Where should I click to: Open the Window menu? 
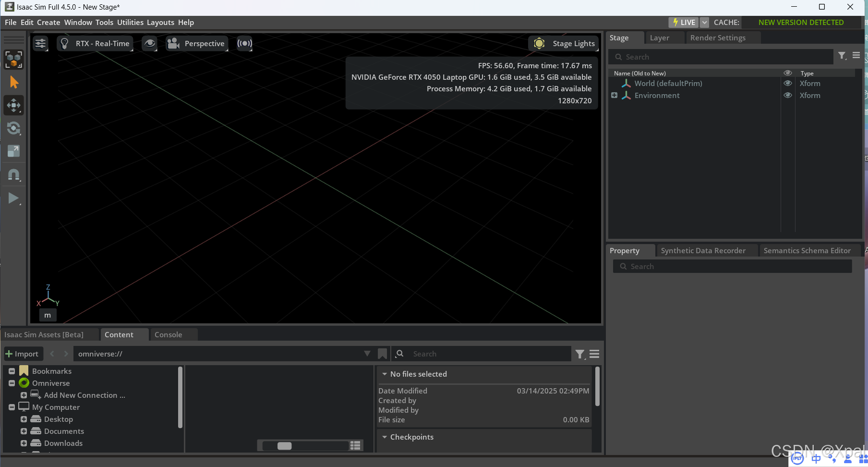tap(78, 22)
